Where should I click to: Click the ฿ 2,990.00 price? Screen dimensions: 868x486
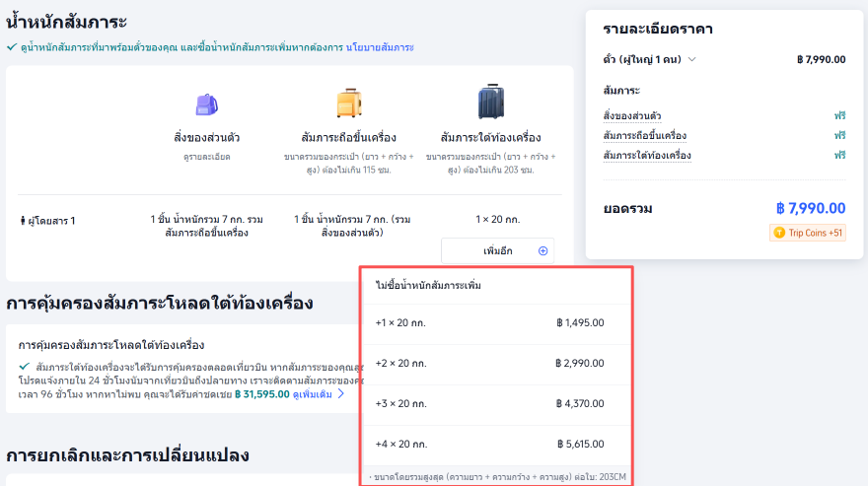(580, 363)
